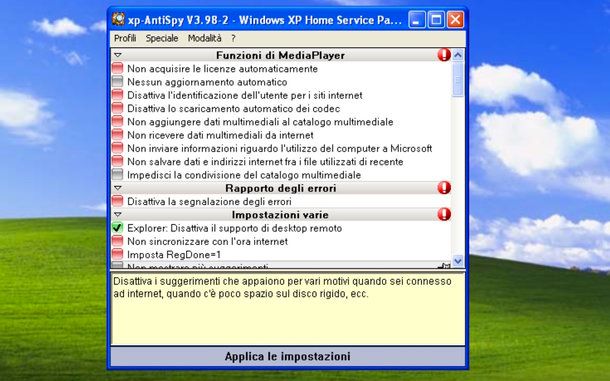
Task: Toggle 'Non acquisire le licenze automaticamente' checkbox
Action: pyautogui.click(x=117, y=68)
